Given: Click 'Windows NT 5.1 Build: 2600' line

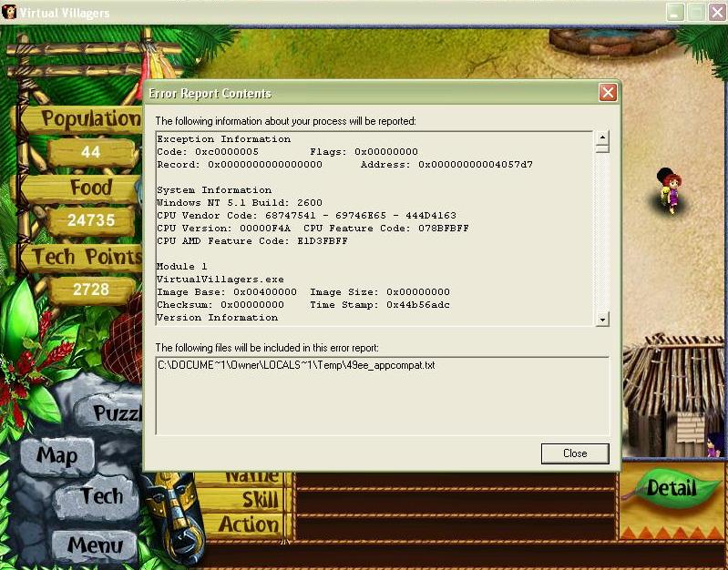Looking at the screenshot, I should tap(239, 203).
